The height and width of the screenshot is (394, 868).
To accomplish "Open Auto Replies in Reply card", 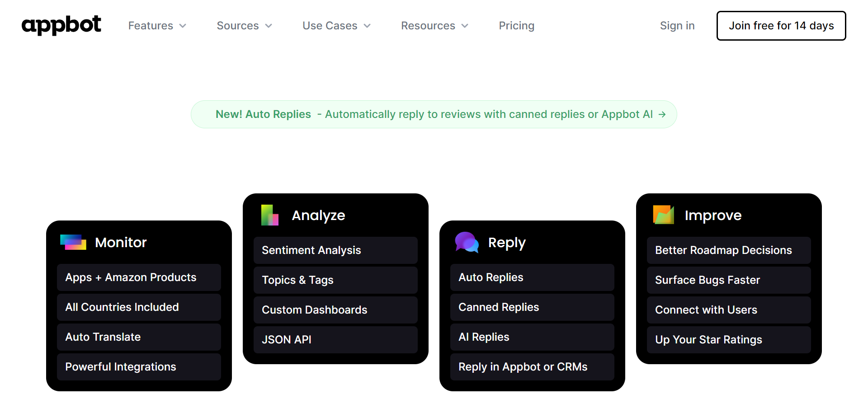I will (x=532, y=277).
